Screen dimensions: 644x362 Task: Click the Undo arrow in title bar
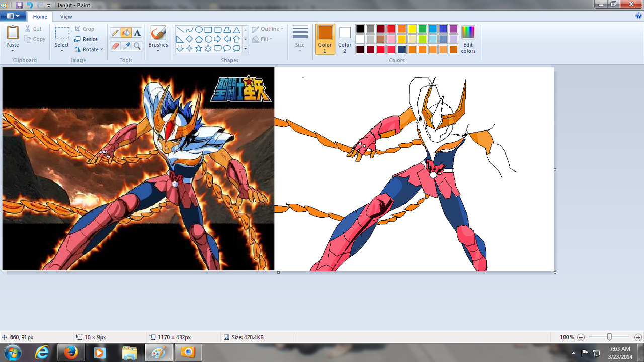[30, 5]
